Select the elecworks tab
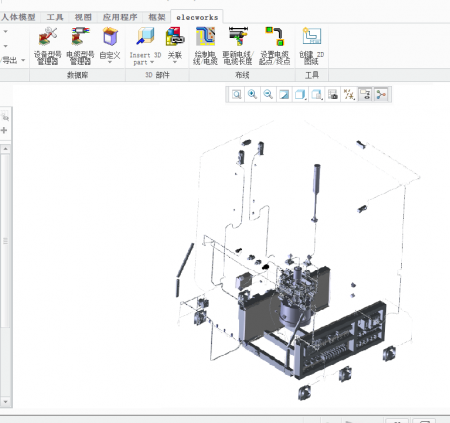 coord(197,17)
